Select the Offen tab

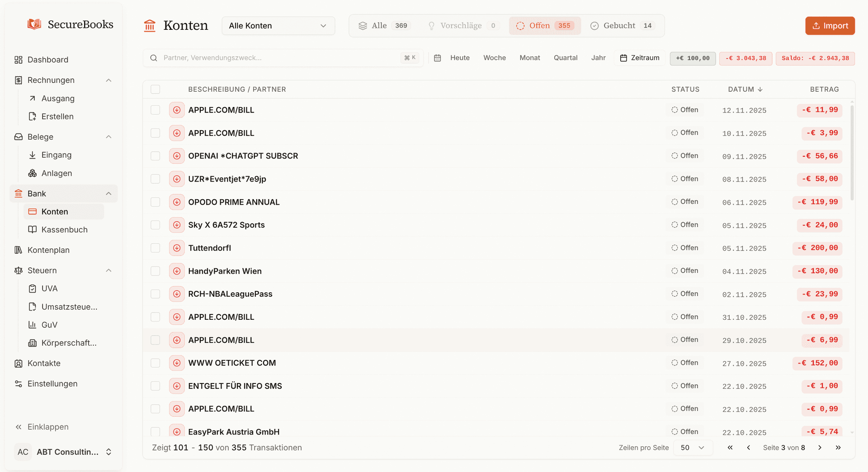click(x=545, y=26)
